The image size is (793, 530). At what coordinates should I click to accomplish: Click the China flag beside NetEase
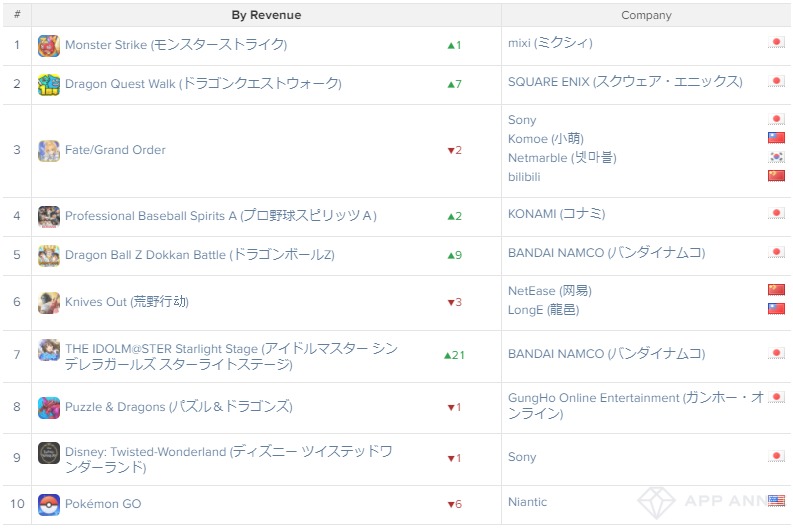tap(776, 290)
